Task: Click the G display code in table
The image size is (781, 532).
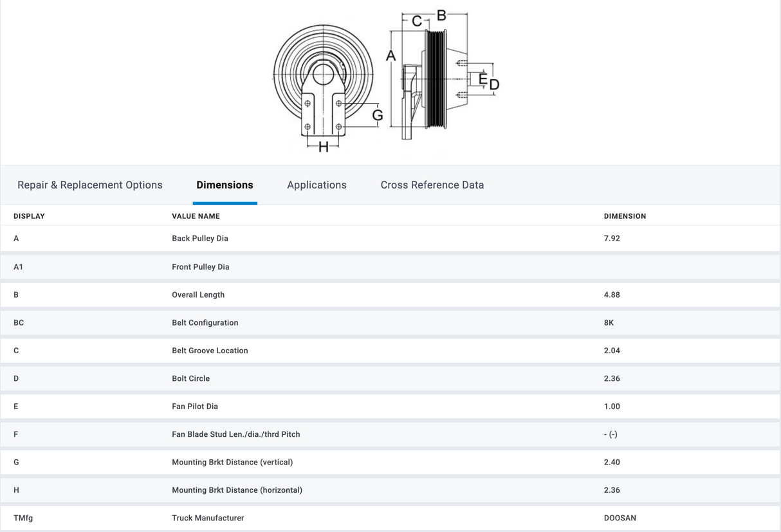Action: pyautogui.click(x=16, y=462)
